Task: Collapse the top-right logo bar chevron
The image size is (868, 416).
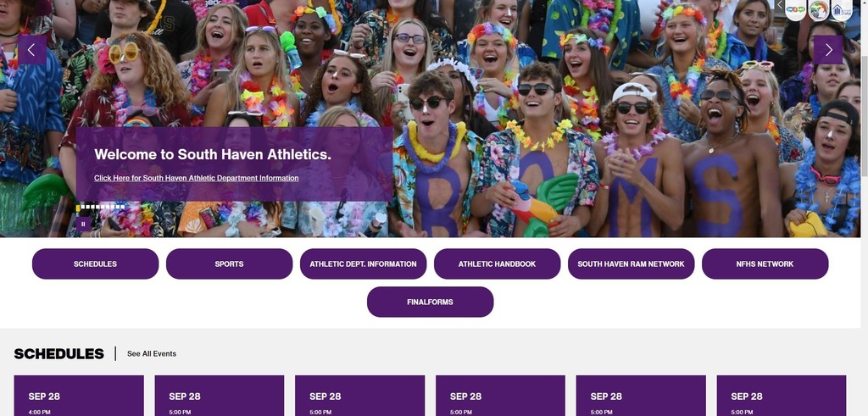Action: tap(780, 6)
